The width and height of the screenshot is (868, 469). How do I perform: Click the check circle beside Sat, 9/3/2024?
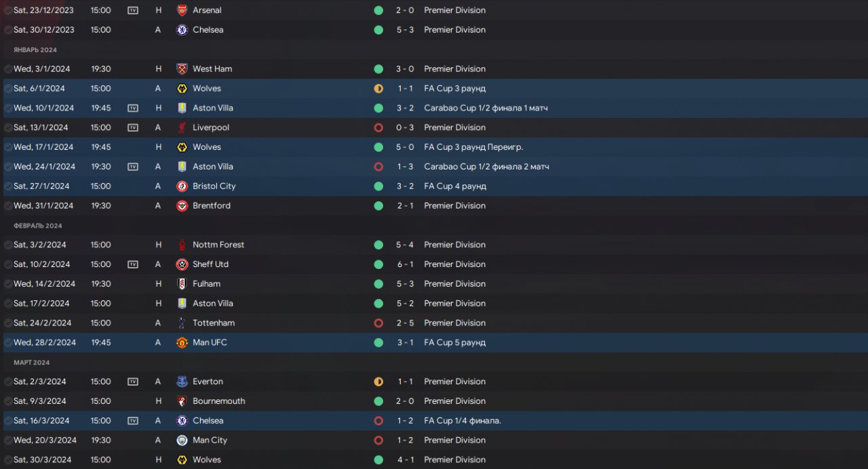tap(7, 401)
